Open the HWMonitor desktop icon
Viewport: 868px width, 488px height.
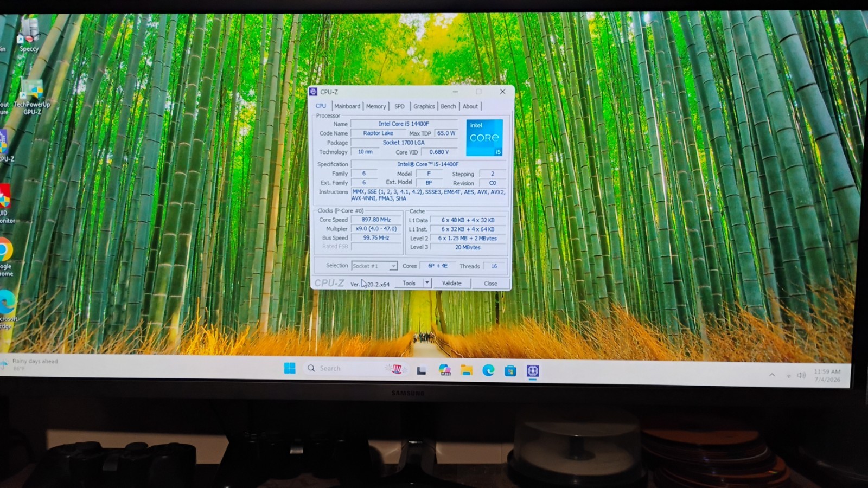pos(7,204)
